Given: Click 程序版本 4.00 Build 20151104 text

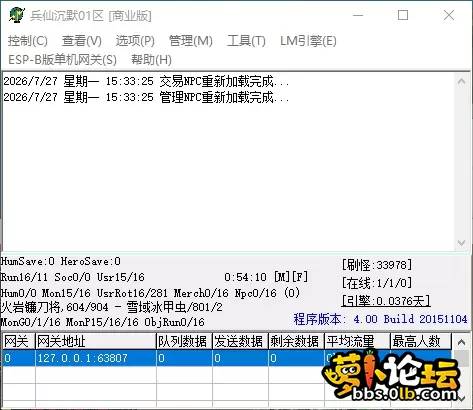Looking at the screenshot, I should (x=380, y=319).
